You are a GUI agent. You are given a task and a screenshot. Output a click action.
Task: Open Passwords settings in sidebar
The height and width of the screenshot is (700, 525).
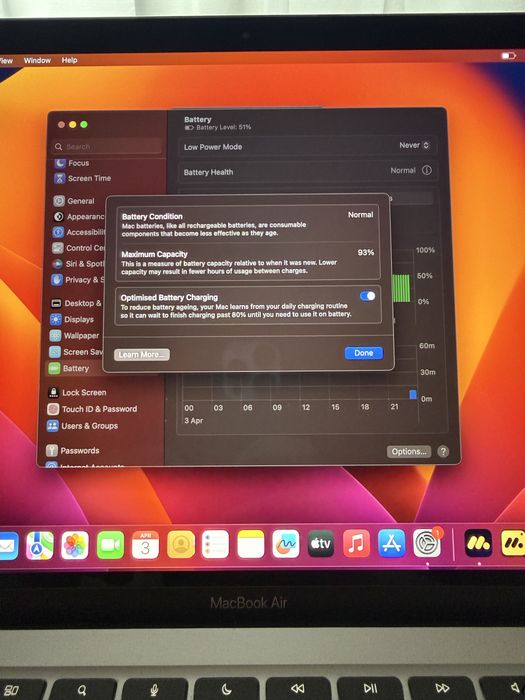[x=73, y=450]
